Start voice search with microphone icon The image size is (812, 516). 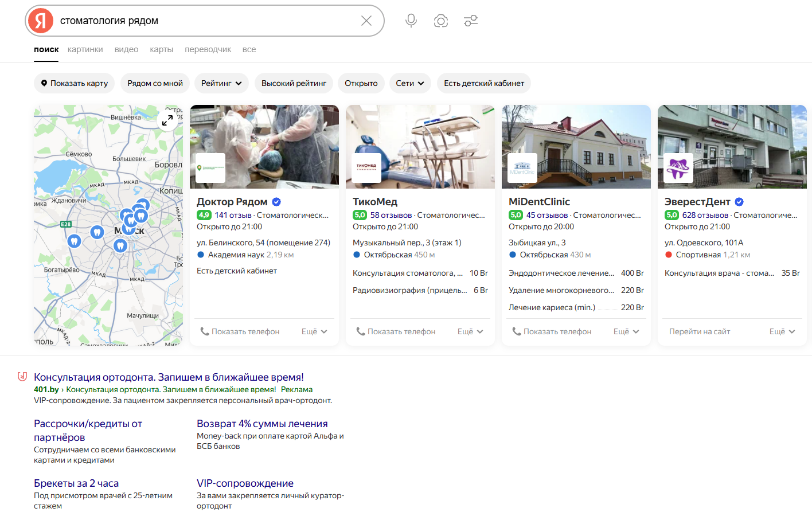coord(411,21)
